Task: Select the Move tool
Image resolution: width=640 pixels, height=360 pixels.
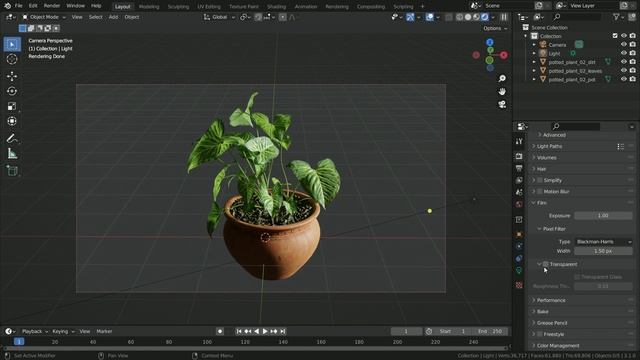Action: point(12,76)
